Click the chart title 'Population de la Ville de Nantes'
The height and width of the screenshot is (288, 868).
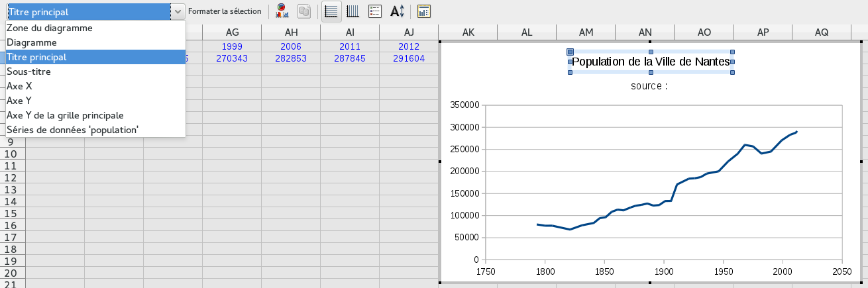tap(650, 62)
